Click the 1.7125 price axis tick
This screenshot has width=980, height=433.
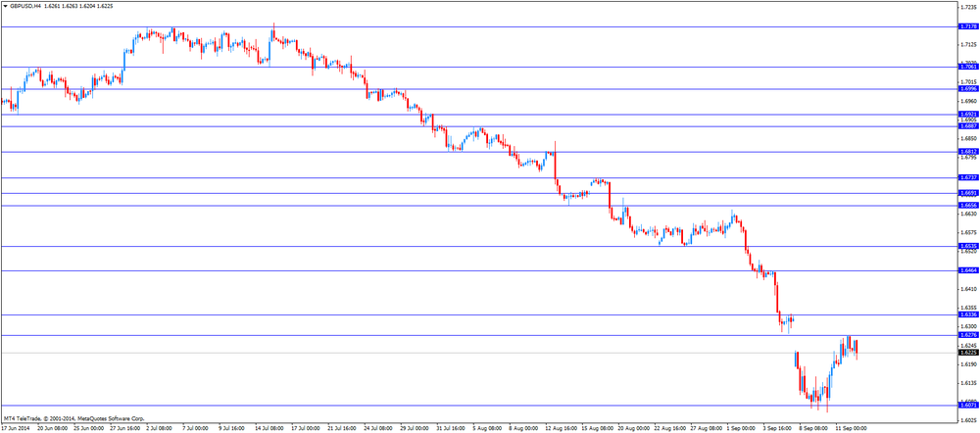[x=968, y=44]
